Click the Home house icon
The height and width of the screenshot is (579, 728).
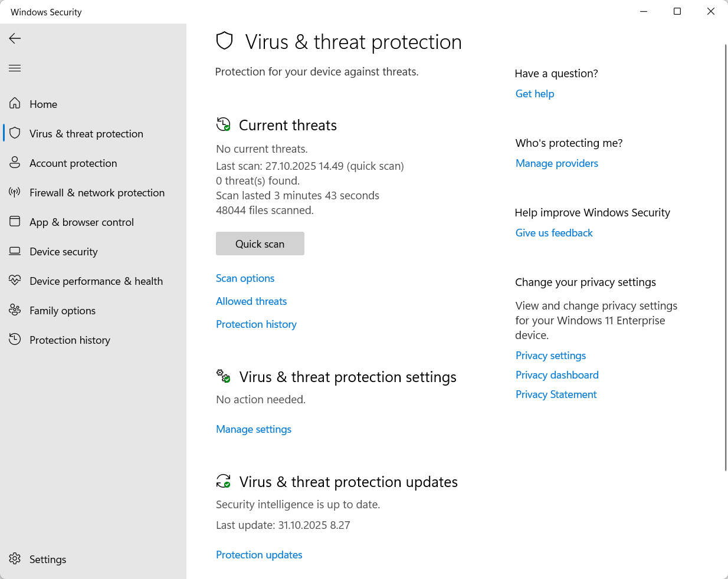(x=15, y=104)
